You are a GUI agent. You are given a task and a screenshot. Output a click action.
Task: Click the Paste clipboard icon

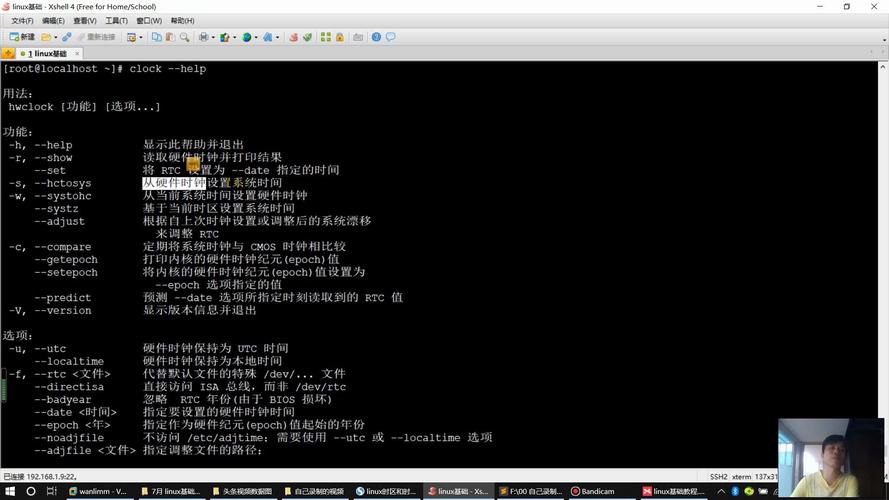tap(170, 37)
